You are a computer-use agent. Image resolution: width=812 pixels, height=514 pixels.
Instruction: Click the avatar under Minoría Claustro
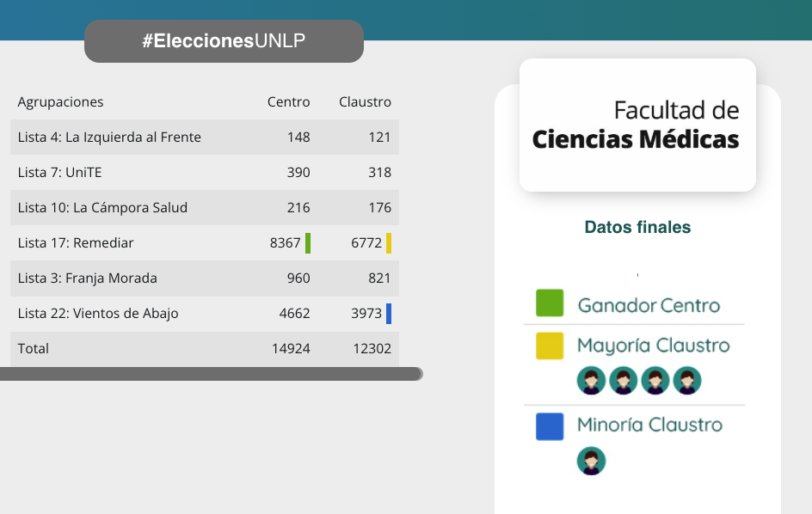591,460
